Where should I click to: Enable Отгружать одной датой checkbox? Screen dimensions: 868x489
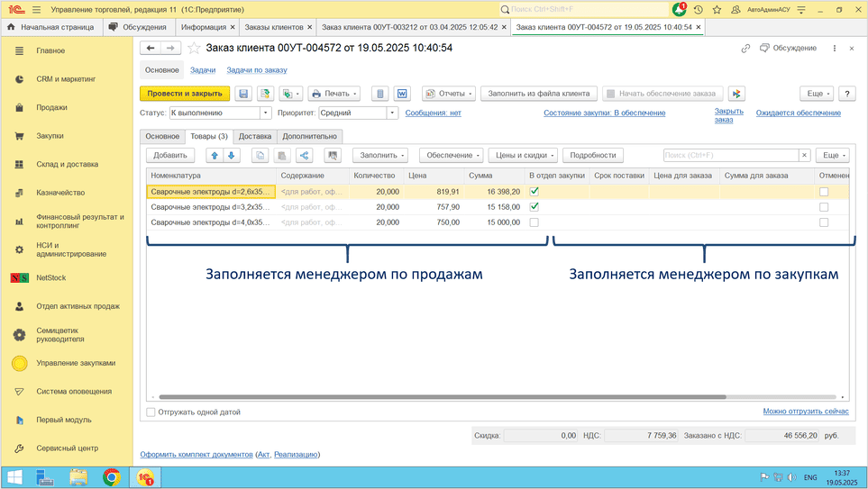(151, 412)
